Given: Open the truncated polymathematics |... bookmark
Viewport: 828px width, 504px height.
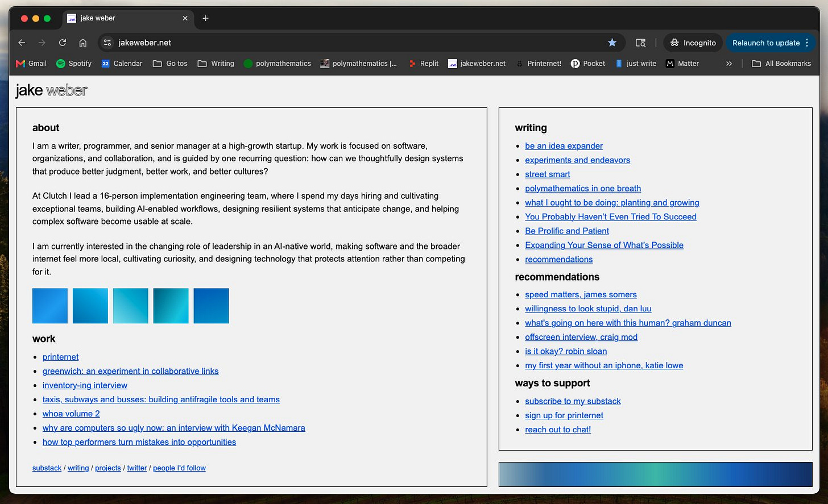Looking at the screenshot, I should pyautogui.click(x=358, y=64).
